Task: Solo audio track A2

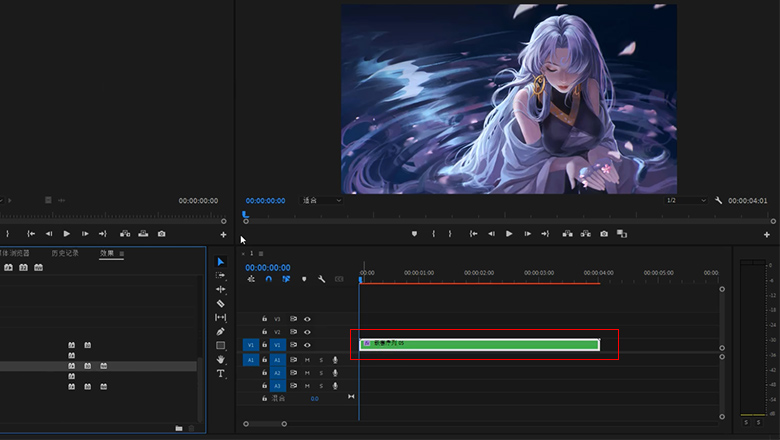Action: [x=321, y=373]
